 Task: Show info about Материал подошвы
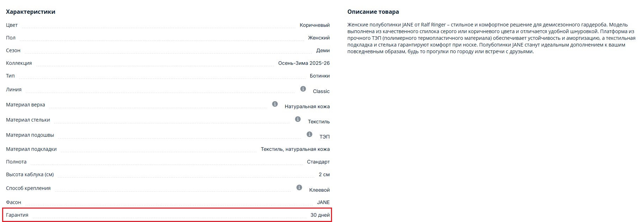[309, 134]
